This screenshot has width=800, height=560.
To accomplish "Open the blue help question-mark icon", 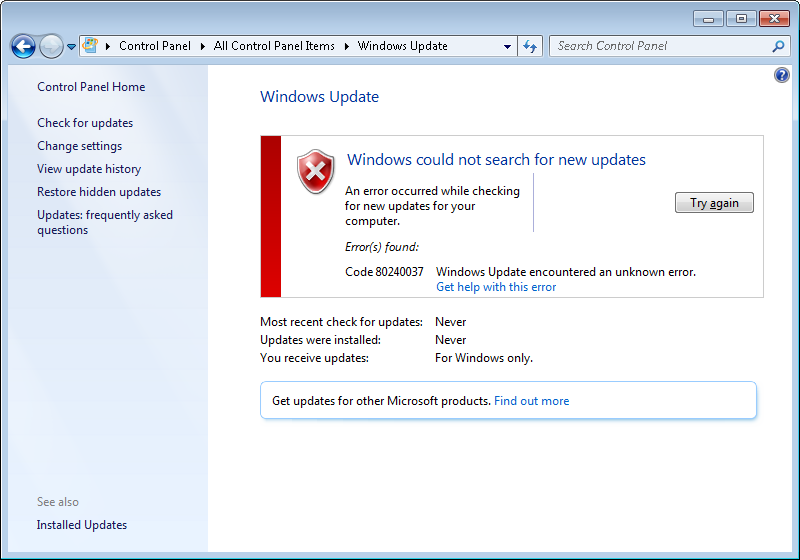I will tap(781, 75).
